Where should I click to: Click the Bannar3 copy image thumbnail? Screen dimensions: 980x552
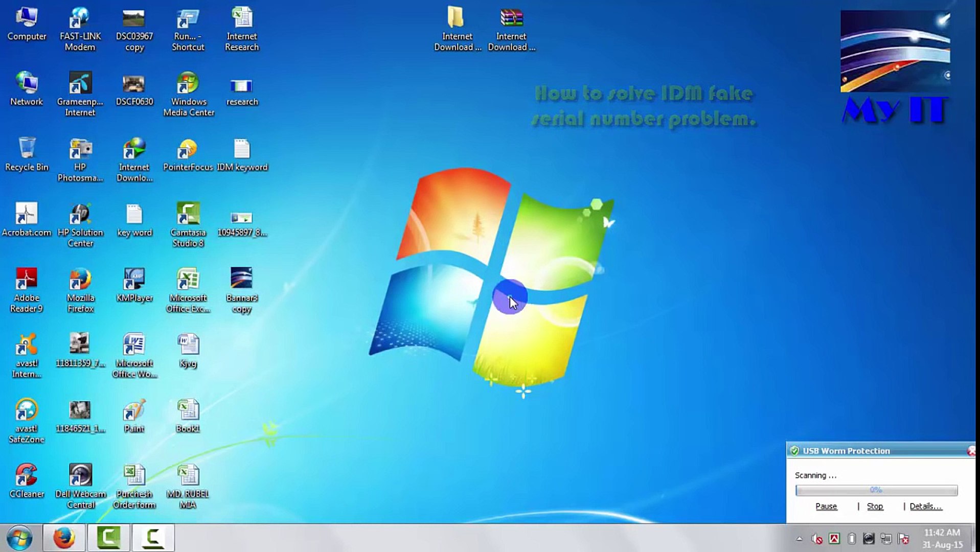(242, 290)
